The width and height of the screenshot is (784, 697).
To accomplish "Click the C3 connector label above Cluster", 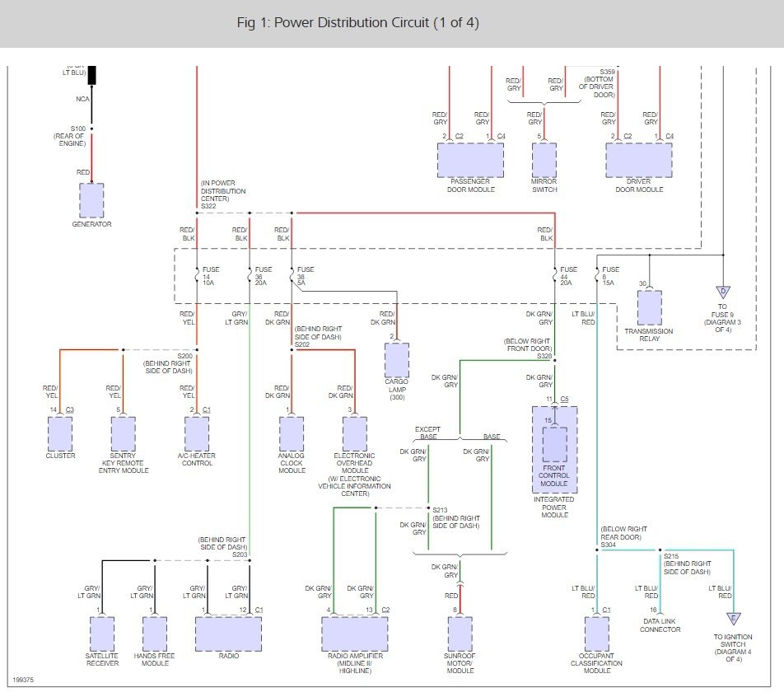I will [69, 409].
